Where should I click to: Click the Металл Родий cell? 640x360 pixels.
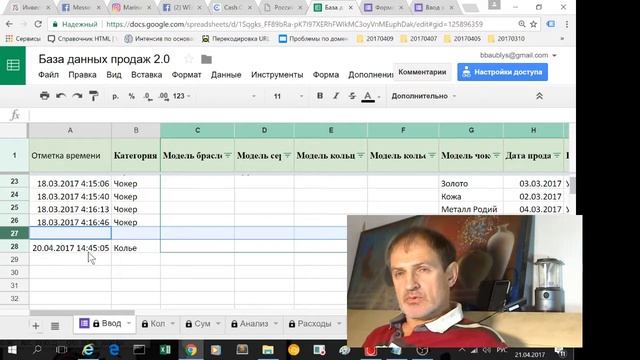tap(471, 209)
